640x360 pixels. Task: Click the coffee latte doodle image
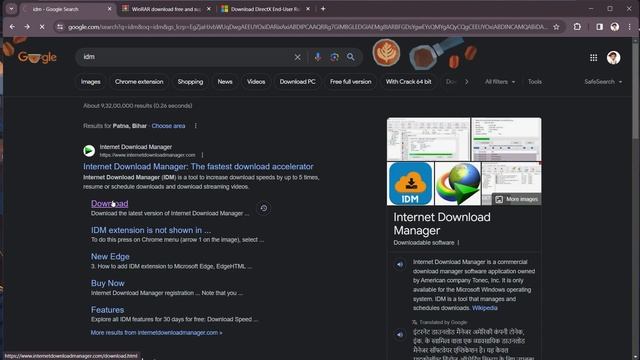pos(386,53)
